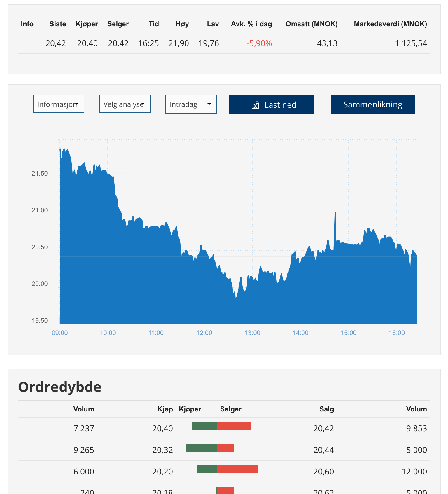Click the Last ned download button
This screenshot has width=448, height=494.
click(271, 104)
